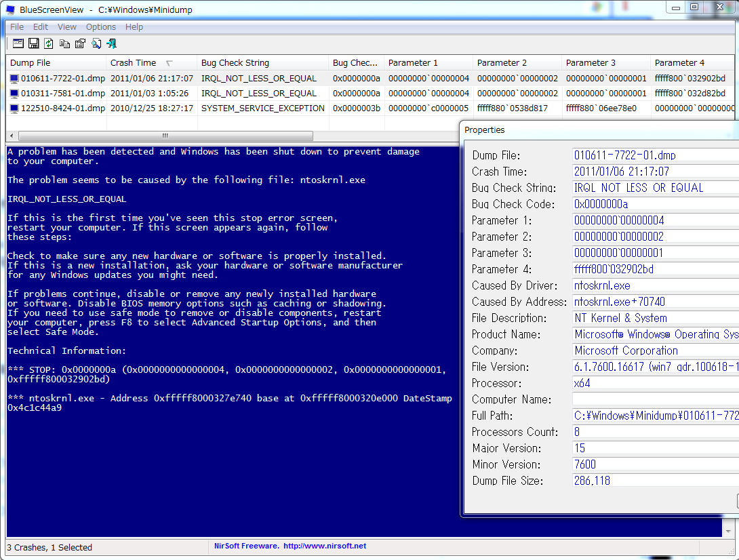Click the Properties Crash Time value field
The image size is (739, 560).
click(656, 172)
